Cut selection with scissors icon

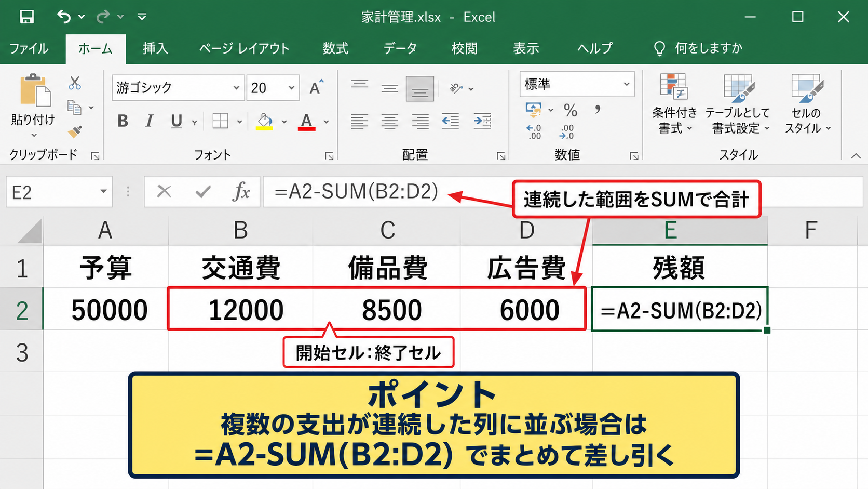tap(75, 83)
